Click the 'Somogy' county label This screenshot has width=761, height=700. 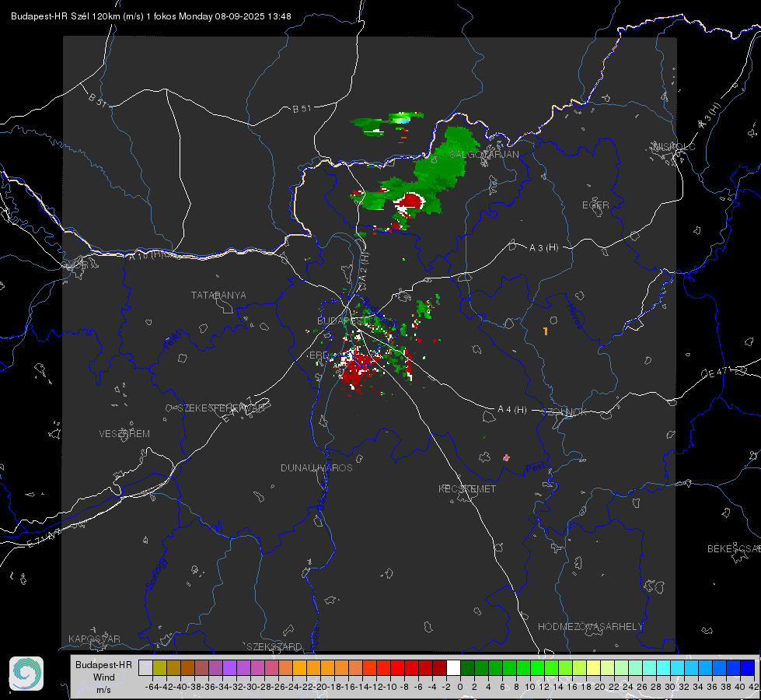155,575
